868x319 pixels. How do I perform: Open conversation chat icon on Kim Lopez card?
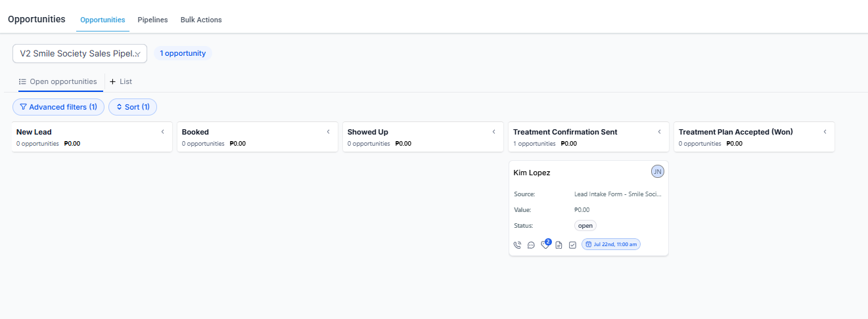coord(531,245)
